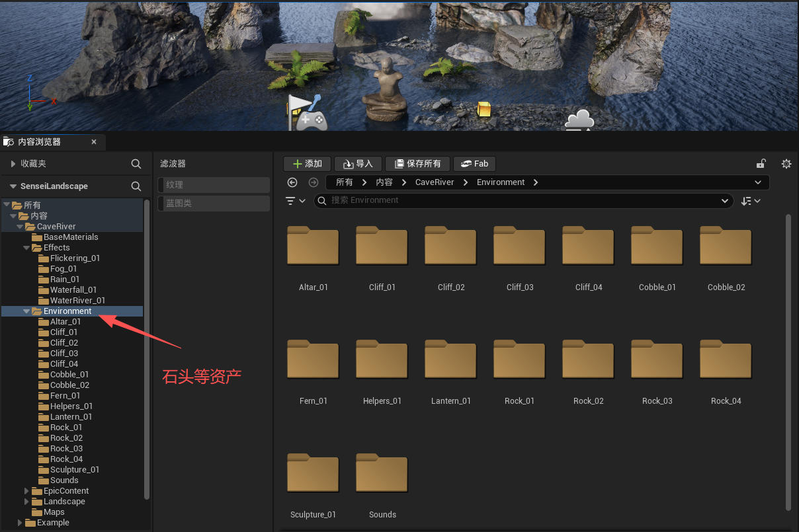The image size is (799, 532).
Task: Click the 搜索 Environment search field
Action: tap(523, 201)
